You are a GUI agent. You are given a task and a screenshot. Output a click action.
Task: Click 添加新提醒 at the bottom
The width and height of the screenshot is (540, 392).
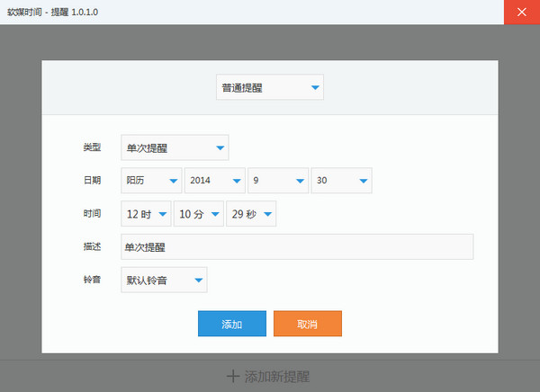[x=268, y=376]
